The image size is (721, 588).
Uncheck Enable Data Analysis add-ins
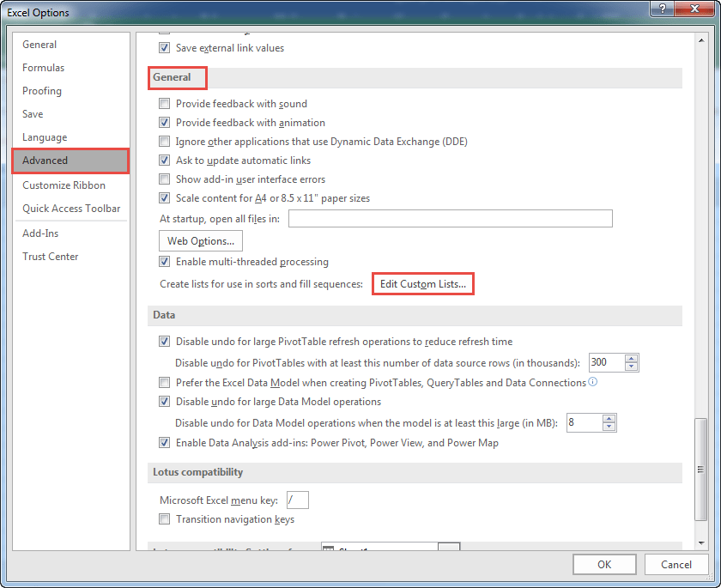click(x=164, y=443)
